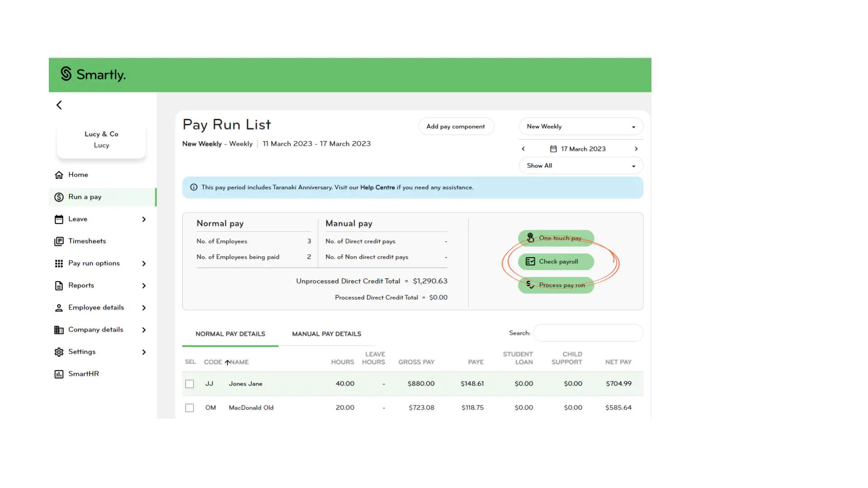Click the $880.00 gross pay cell
Image resolution: width=868 pixels, height=488 pixels.
[421, 384]
